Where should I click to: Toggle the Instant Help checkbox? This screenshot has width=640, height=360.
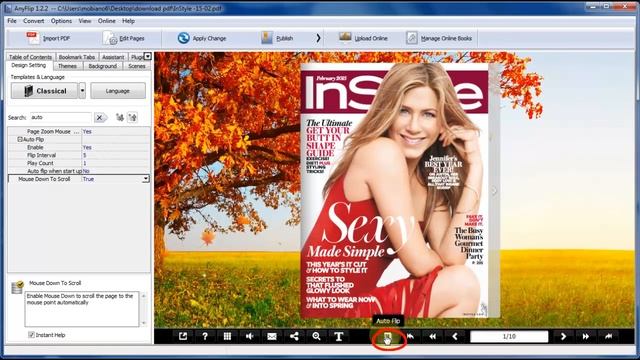tap(31, 335)
